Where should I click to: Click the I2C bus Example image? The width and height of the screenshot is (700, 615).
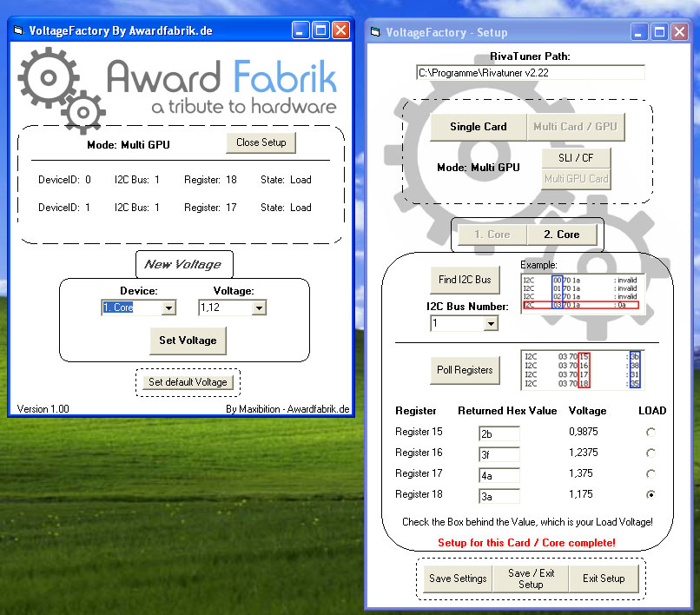click(x=583, y=293)
